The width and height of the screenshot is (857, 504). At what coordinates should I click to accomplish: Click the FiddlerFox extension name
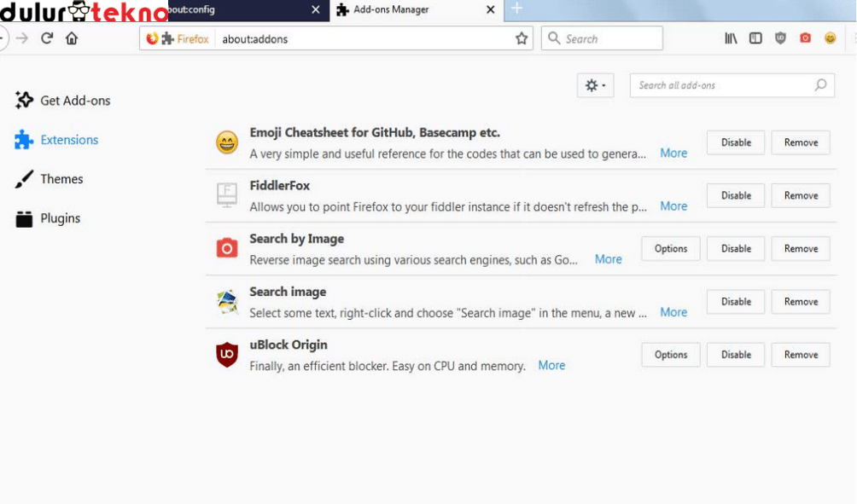point(280,186)
